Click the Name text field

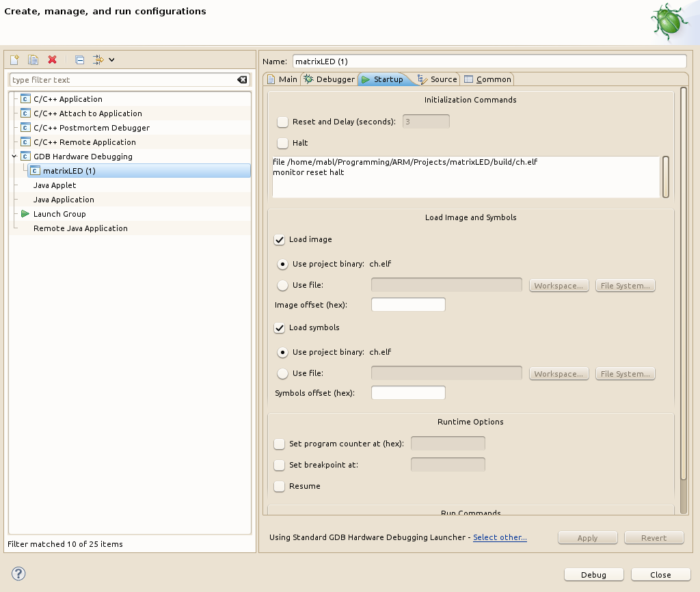489,61
